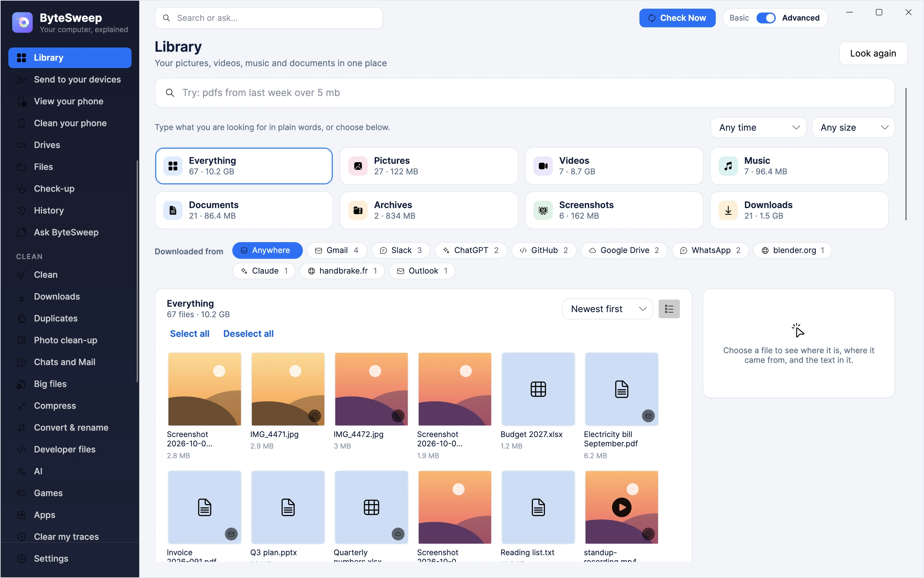Click the Send to your devices icon
Viewport: 924px width, 578px height.
click(x=21, y=80)
